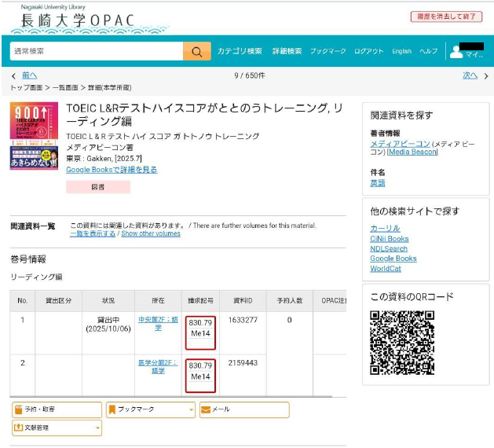Click the QR code image for this material

(x=402, y=343)
